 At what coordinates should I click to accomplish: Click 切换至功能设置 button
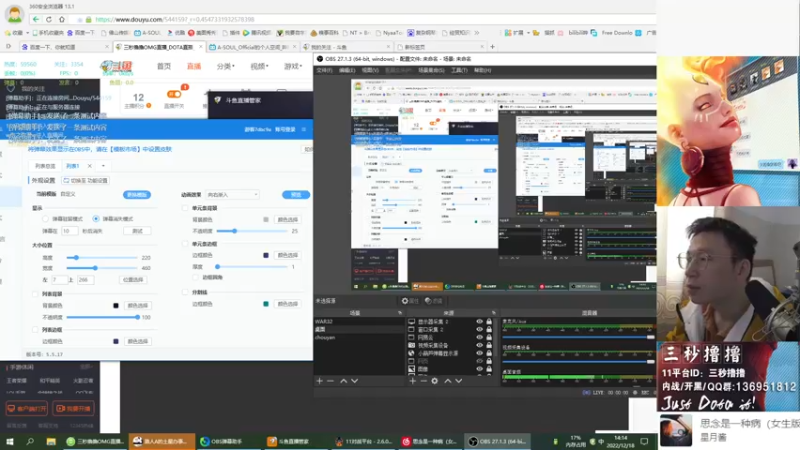coord(86,181)
